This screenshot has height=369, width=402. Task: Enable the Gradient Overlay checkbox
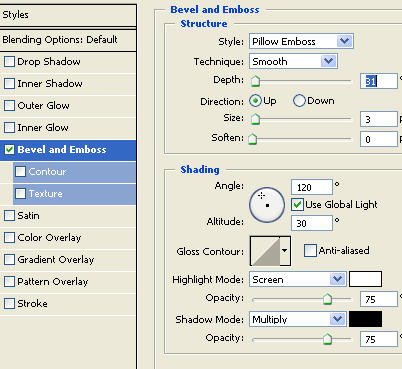(9, 260)
